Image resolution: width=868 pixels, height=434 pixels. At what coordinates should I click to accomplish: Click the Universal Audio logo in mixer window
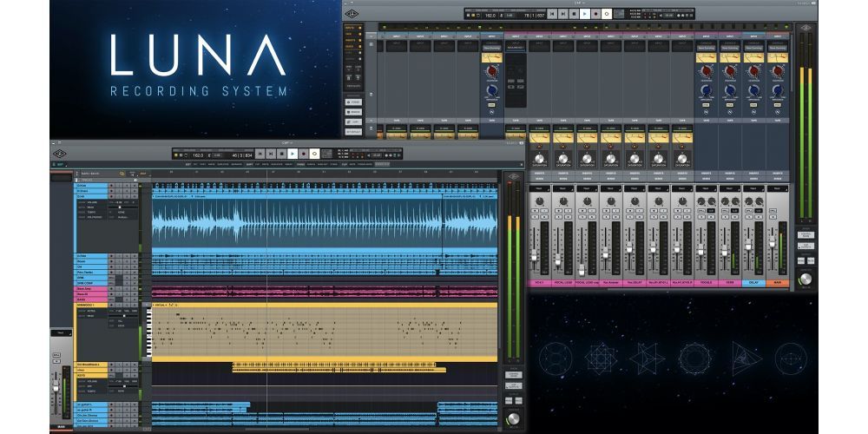click(352, 13)
